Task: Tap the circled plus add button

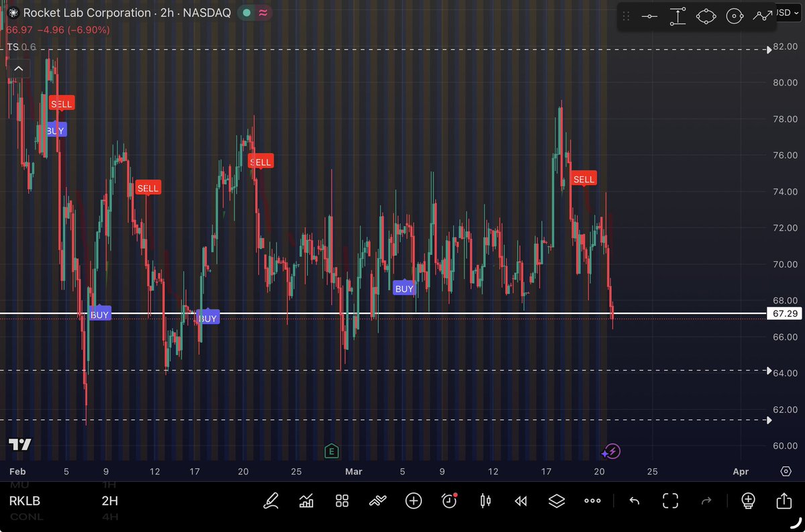Action: [x=413, y=500]
